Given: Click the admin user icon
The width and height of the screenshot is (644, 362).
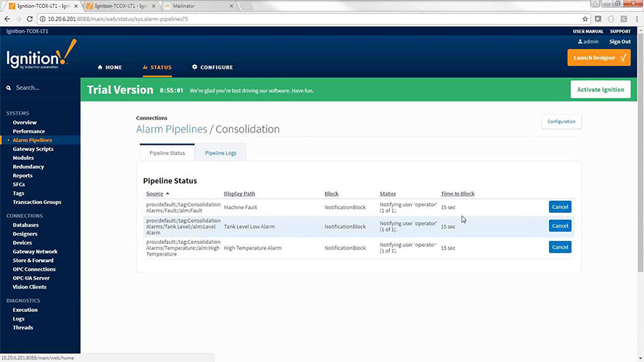Looking at the screenshot, I should coord(580,42).
